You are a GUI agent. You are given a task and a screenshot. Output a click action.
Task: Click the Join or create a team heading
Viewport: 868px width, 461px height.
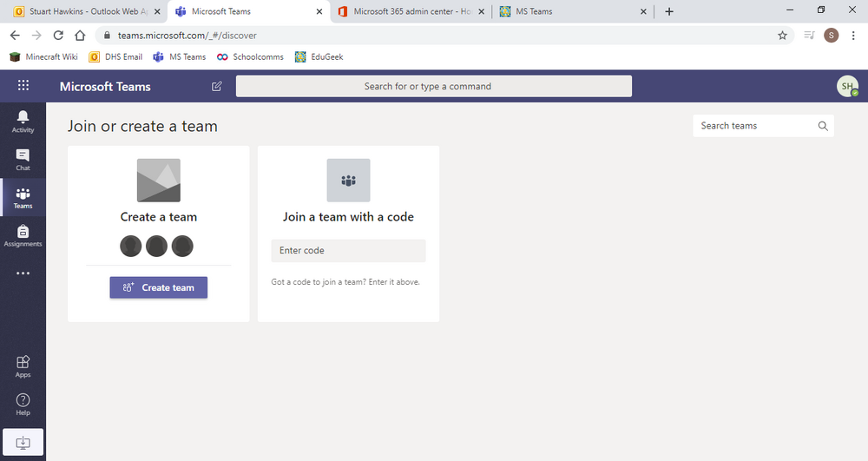coord(143,126)
